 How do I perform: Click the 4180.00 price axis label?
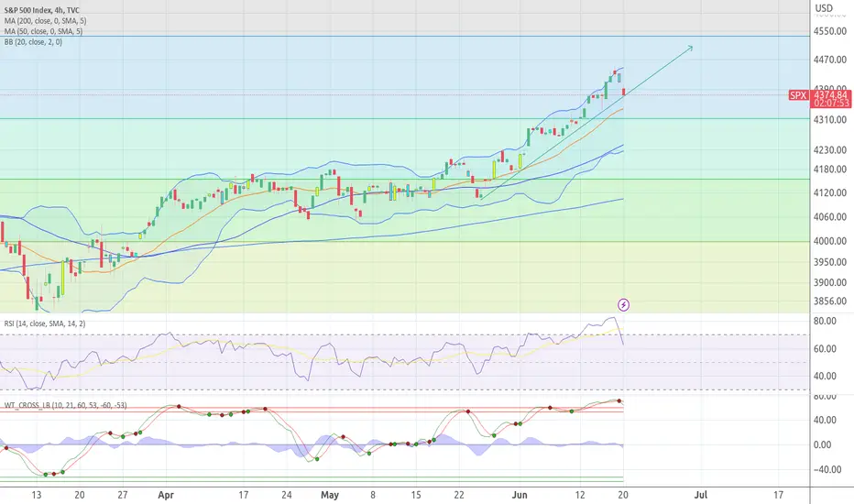(829, 169)
